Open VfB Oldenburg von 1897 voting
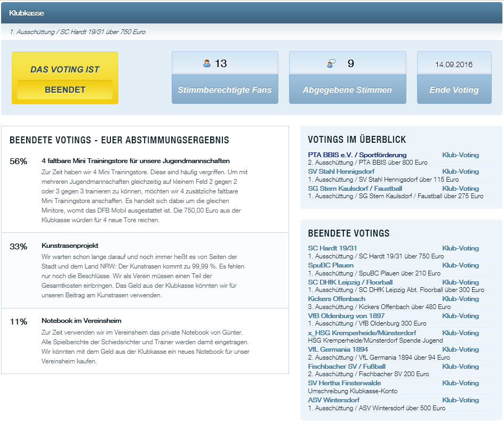The width and height of the screenshot is (504, 422). click(346, 315)
